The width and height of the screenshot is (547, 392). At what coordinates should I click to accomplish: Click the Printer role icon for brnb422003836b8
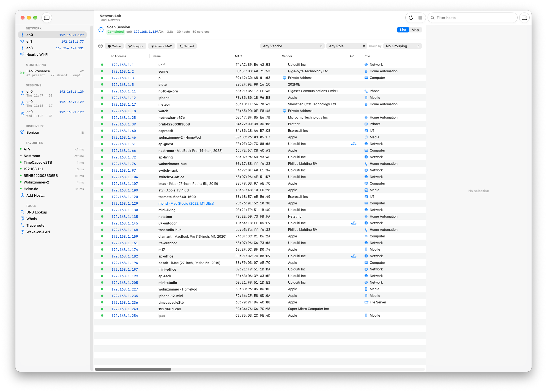click(x=366, y=124)
